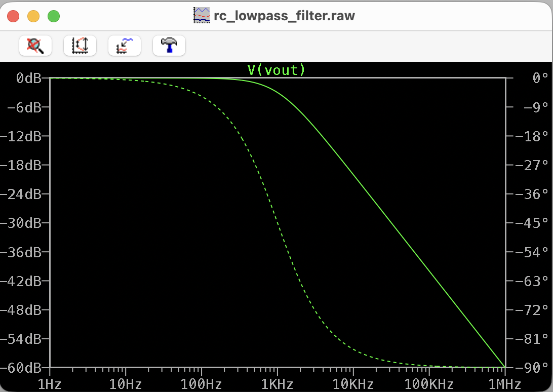The height and width of the screenshot is (392, 553).
Task: Close the plot window with red button
Action: pos(13,16)
